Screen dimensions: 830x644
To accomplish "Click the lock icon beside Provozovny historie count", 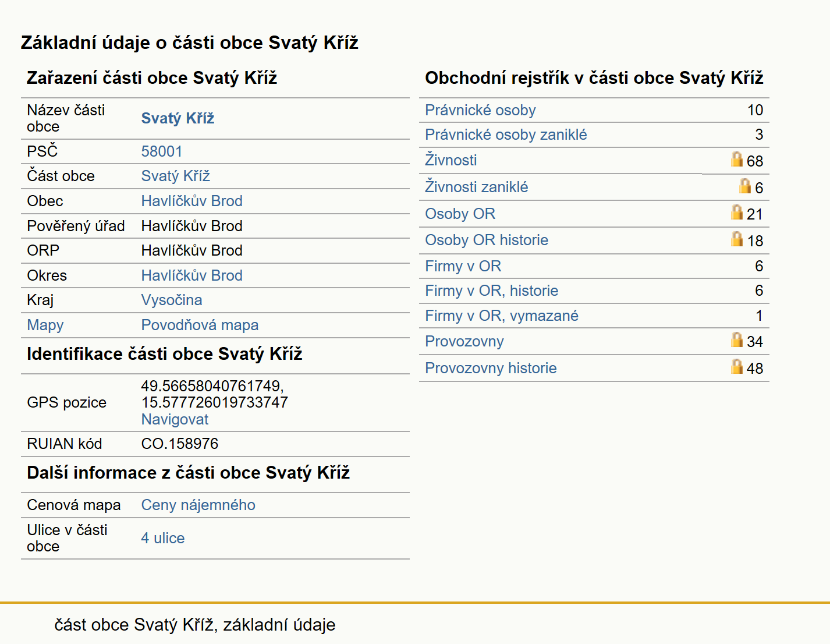I will pyautogui.click(x=737, y=366).
